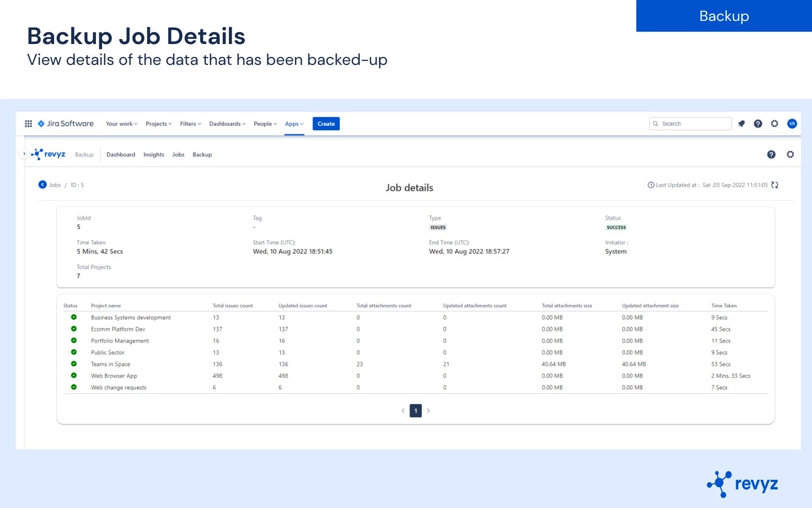812x508 pixels.
Task: Open the Jira app switcher grid icon
Action: [28, 124]
